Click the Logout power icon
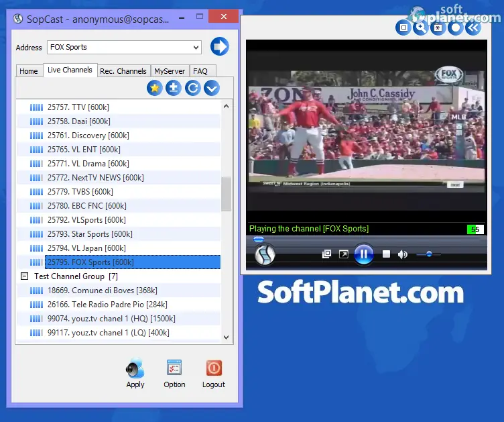Screen dimensions: 504x422 214,368
